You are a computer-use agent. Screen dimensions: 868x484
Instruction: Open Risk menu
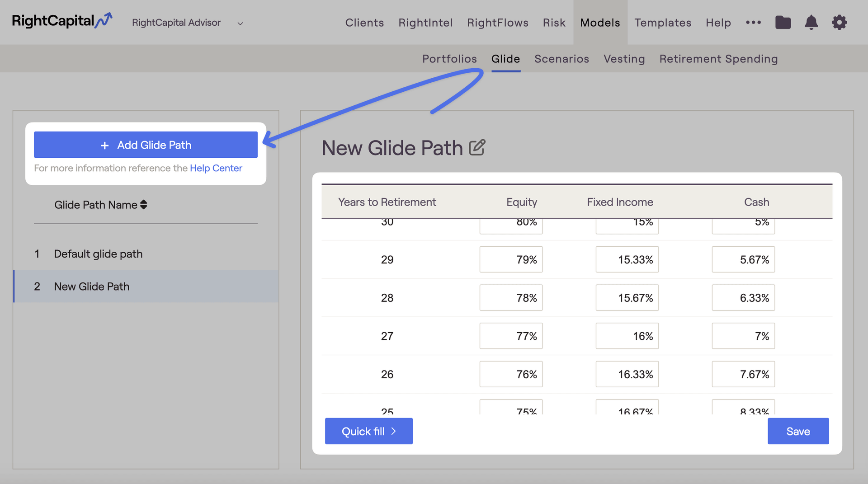click(x=554, y=23)
